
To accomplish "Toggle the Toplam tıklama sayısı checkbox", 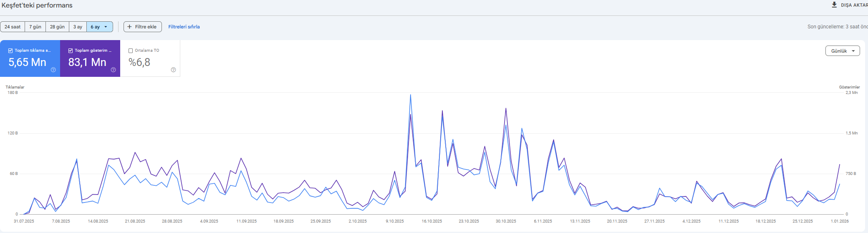I will (x=10, y=51).
